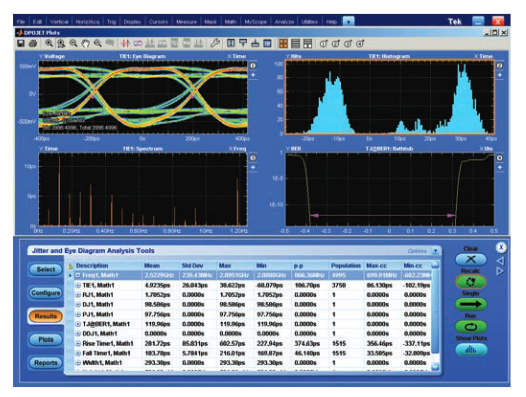Expand the Freq1, Math1 row
Viewport: 526px width, 397px height.
pyautogui.click(x=78, y=275)
